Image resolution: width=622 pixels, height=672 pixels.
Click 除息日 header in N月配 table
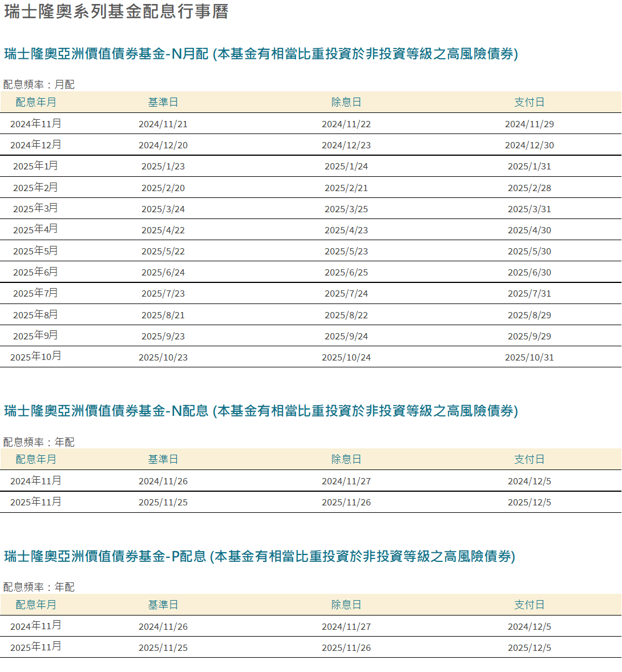pyautogui.click(x=346, y=103)
